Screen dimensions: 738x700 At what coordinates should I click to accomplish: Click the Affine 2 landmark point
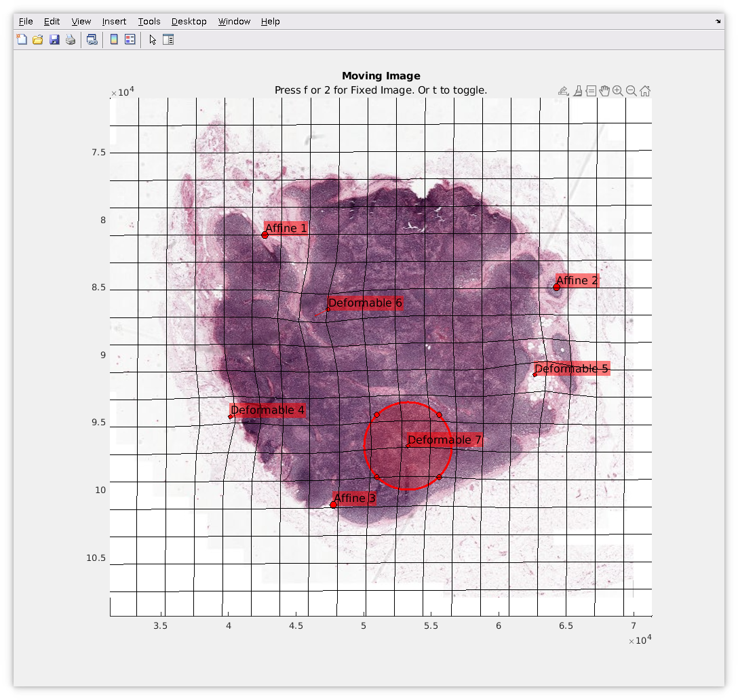tap(556, 287)
